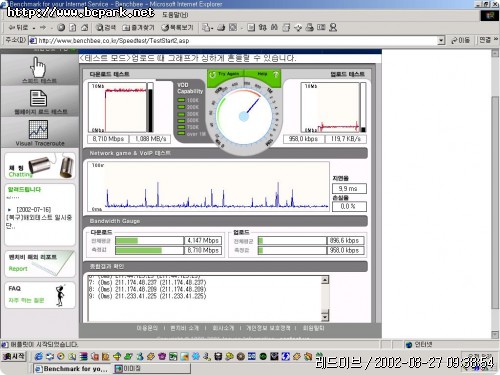Launch Internet Explorer from quick launch
500x375 pixels.
pos(39,356)
